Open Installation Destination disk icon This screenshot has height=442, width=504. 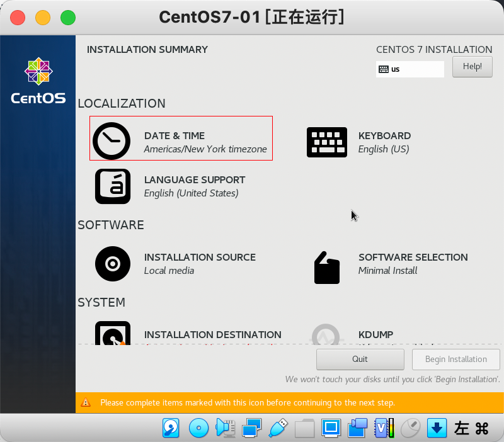(x=113, y=333)
